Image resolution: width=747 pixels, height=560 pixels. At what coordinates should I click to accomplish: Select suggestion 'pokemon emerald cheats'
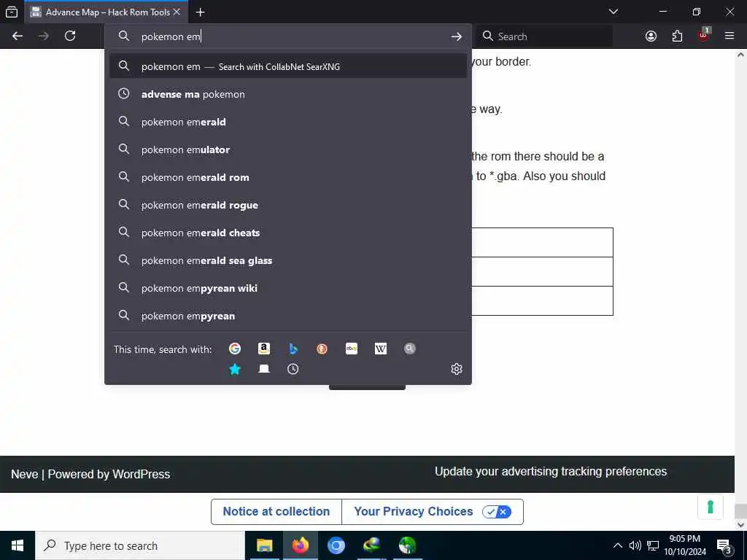[x=287, y=233]
